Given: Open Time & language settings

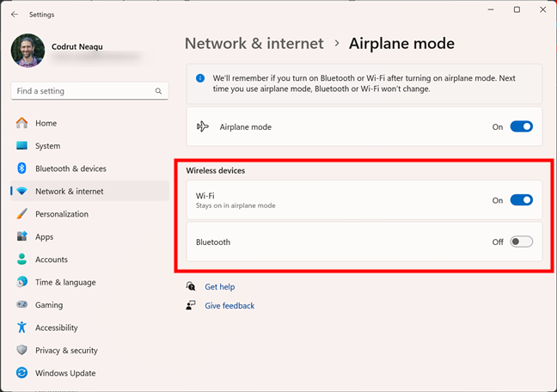Looking at the screenshot, I should [89, 282].
